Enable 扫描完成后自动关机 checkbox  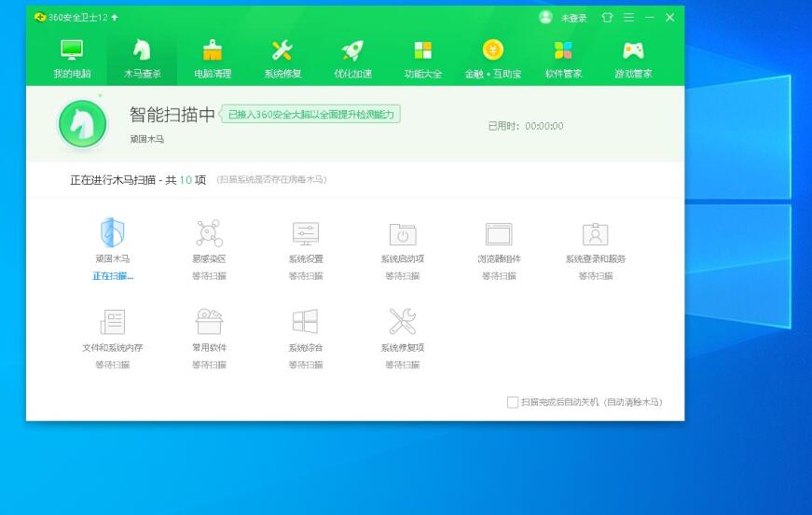pyautogui.click(x=513, y=402)
